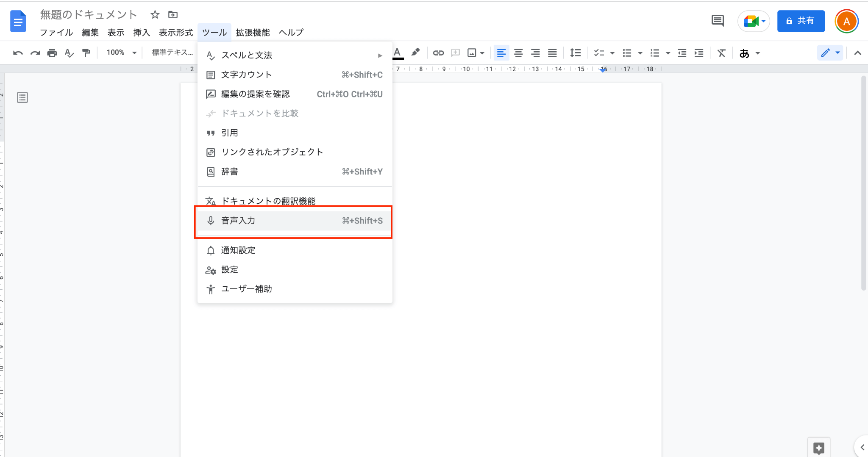Open checklist options dropdown arrow

point(612,53)
